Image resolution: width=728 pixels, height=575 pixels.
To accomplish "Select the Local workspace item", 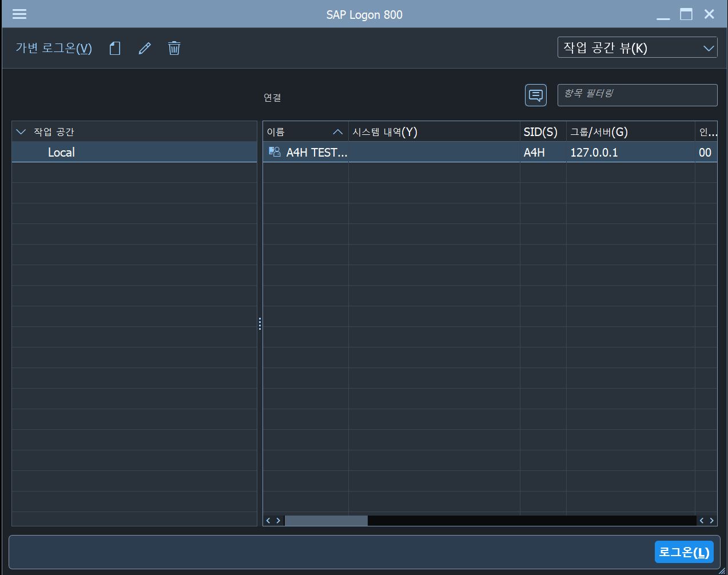I will (134, 152).
